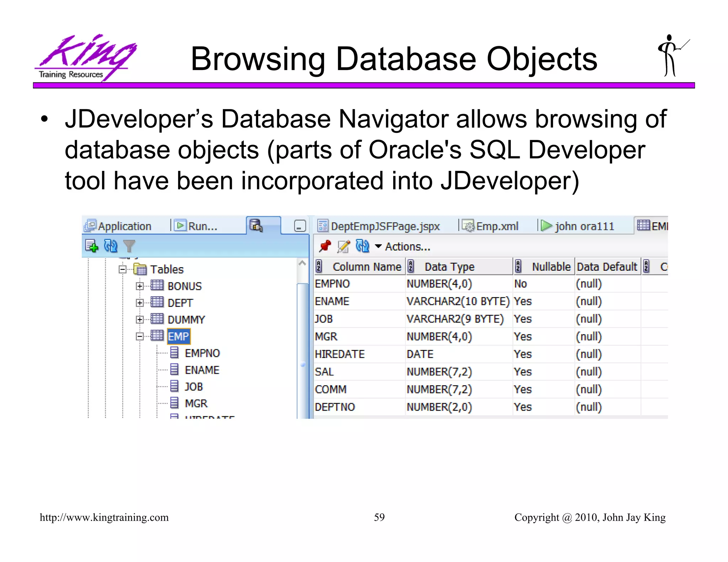Select ENAME row in columns grid

[491, 301]
